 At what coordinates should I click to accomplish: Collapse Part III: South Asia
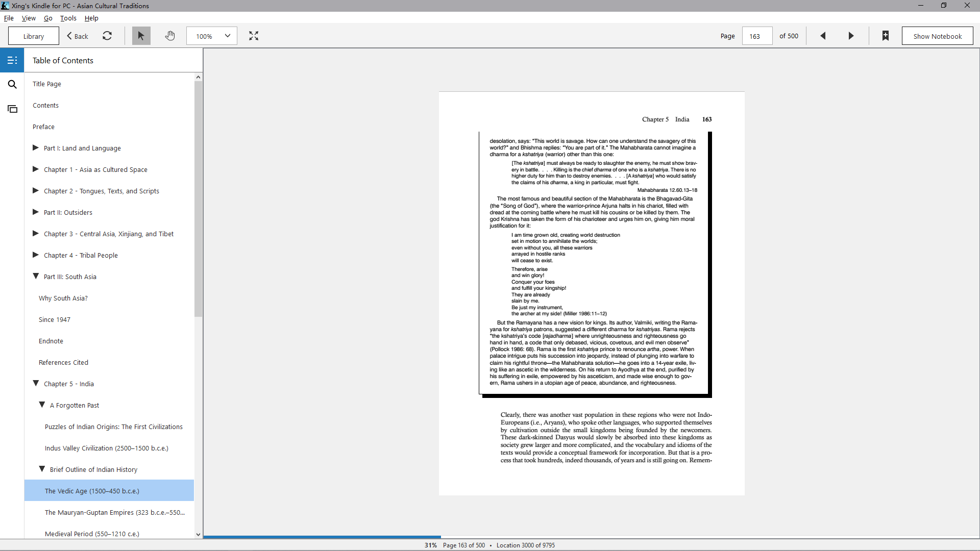pyautogui.click(x=36, y=276)
